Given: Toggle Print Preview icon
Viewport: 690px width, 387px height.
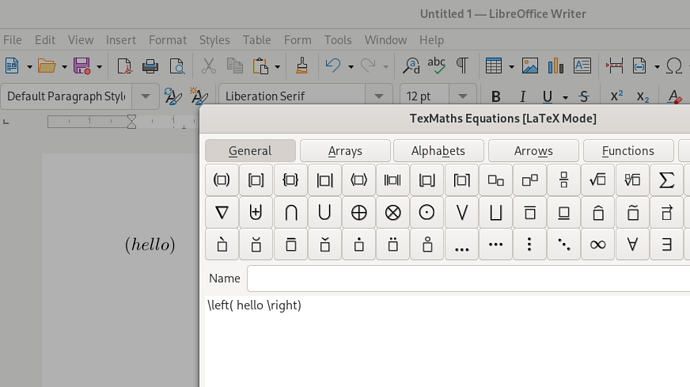Looking at the screenshot, I should coord(177,66).
